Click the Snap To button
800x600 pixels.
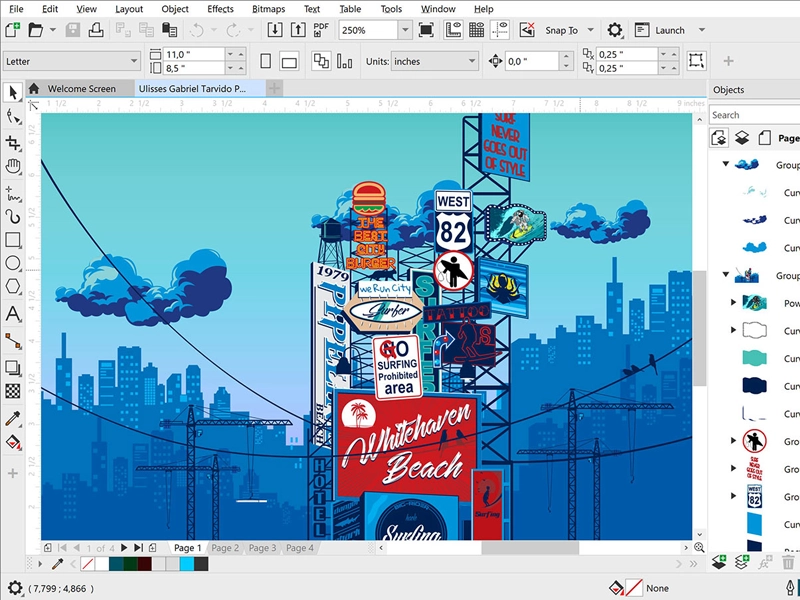coord(561,30)
